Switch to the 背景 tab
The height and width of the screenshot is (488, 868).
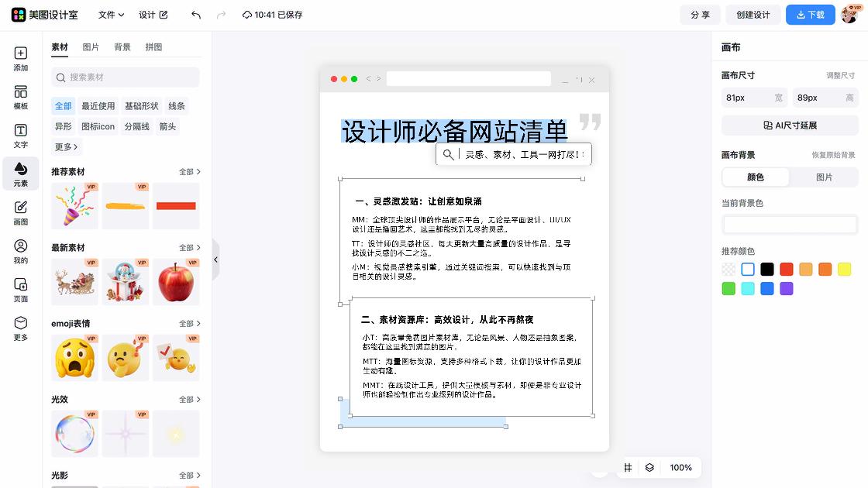click(x=124, y=46)
